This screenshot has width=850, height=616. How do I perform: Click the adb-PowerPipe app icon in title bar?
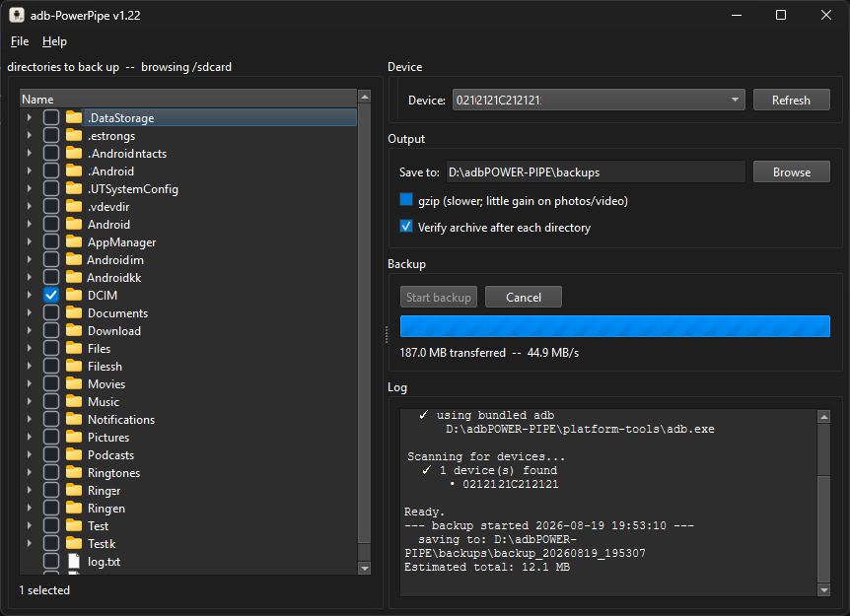(17, 15)
